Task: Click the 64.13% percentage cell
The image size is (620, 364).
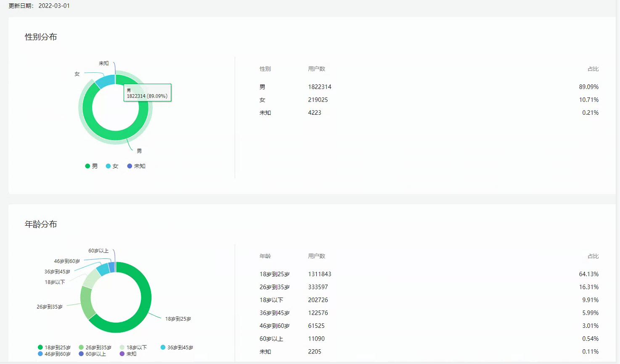Action: pyautogui.click(x=588, y=274)
